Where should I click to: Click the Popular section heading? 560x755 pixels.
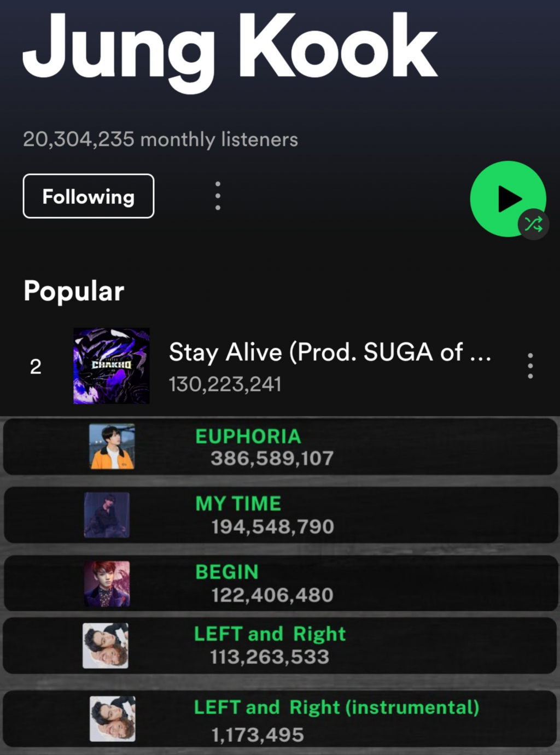(x=74, y=291)
